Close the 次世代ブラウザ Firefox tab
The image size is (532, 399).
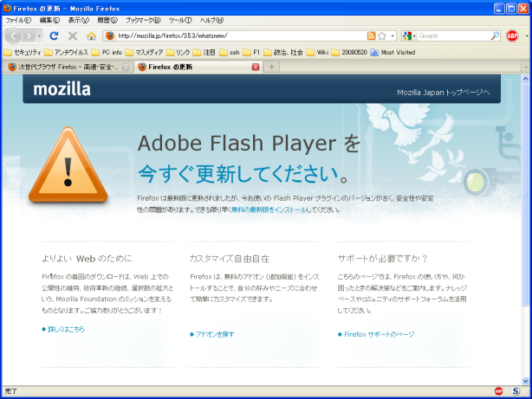pyautogui.click(x=126, y=68)
